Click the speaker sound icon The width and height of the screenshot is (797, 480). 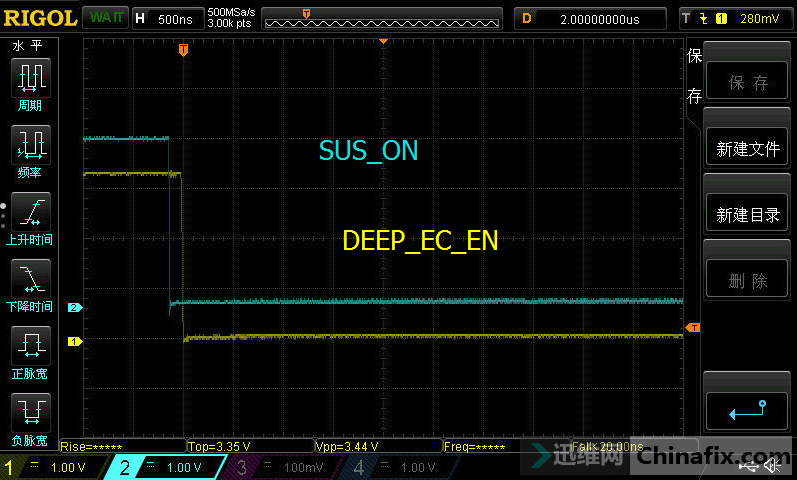[773, 465]
